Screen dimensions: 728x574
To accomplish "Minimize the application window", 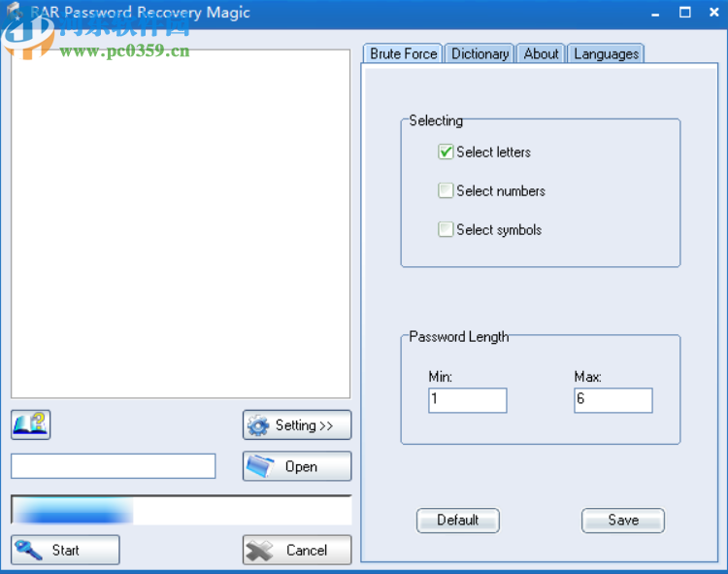I will tap(655, 13).
